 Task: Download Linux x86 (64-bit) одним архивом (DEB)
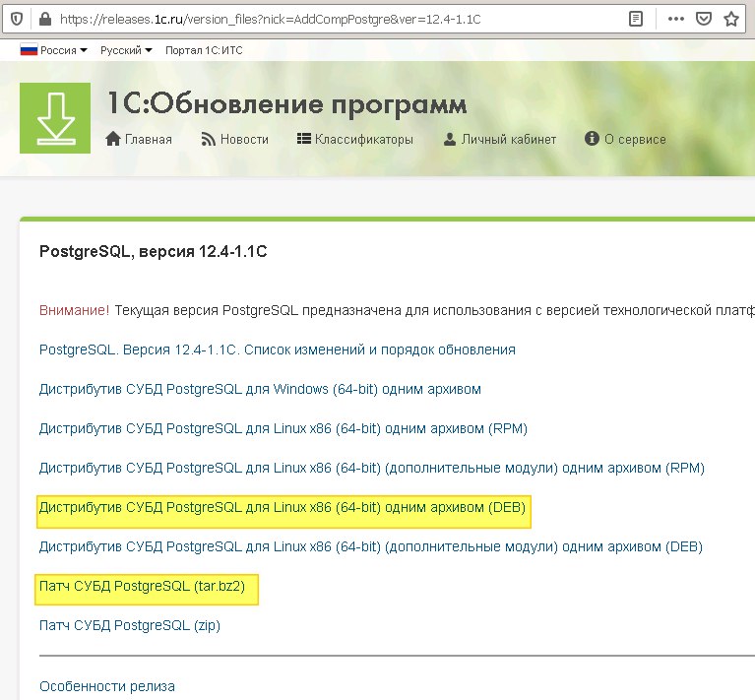click(283, 507)
